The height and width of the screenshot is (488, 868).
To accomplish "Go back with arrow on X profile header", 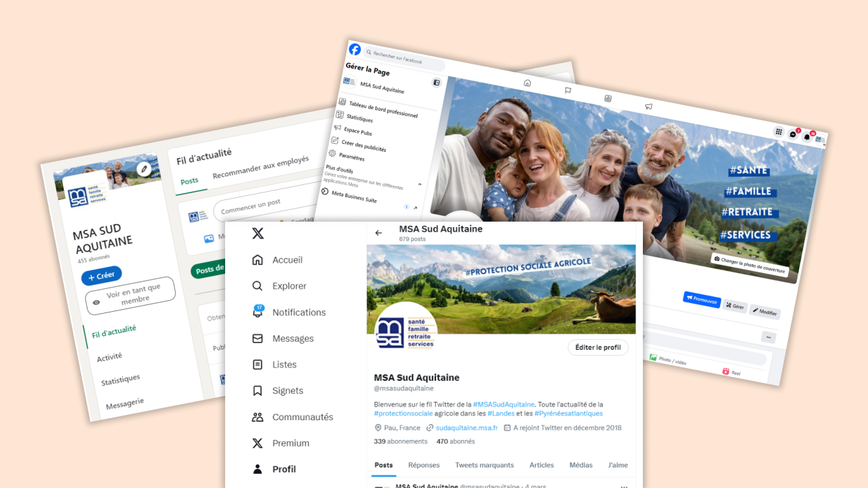I will [378, 233].
